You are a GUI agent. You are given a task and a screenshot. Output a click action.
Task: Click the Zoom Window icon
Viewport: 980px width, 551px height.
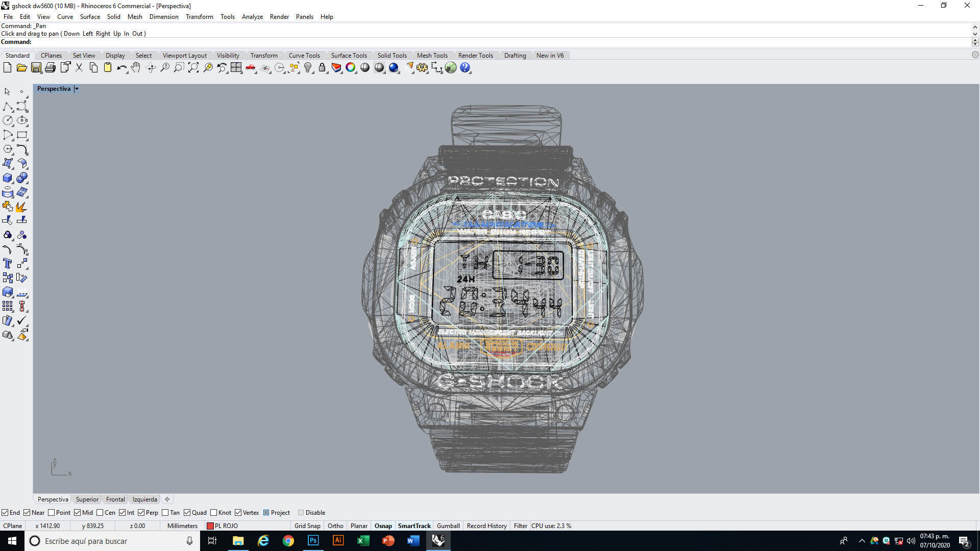pyautogui.click(x=179, y=68)
